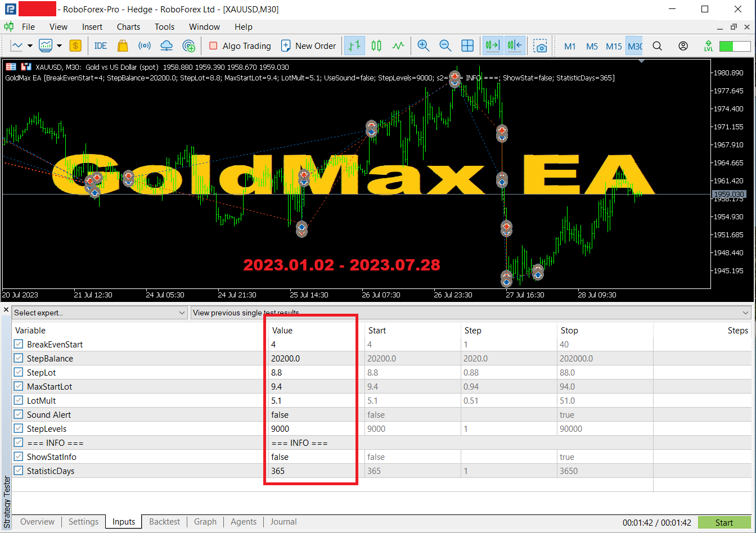The image size is (756, 533).
Task: Open the New Order dialog
Action: click(308, 46)
